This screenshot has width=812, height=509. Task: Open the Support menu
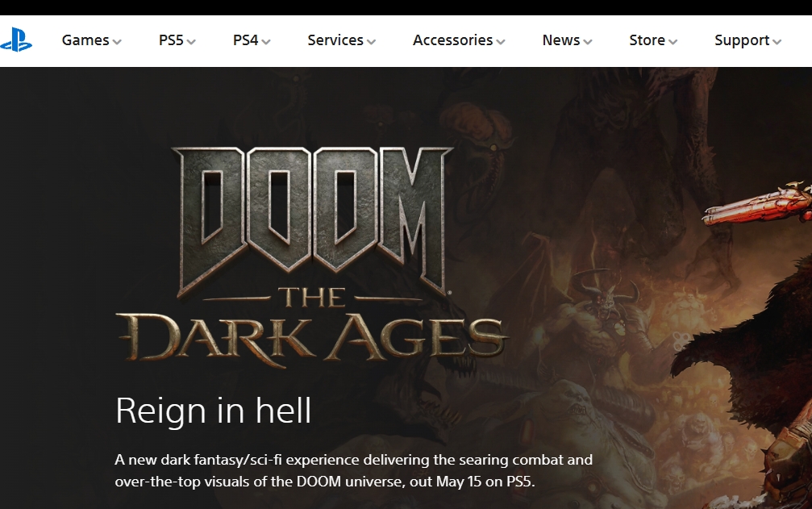coord(747,40)
